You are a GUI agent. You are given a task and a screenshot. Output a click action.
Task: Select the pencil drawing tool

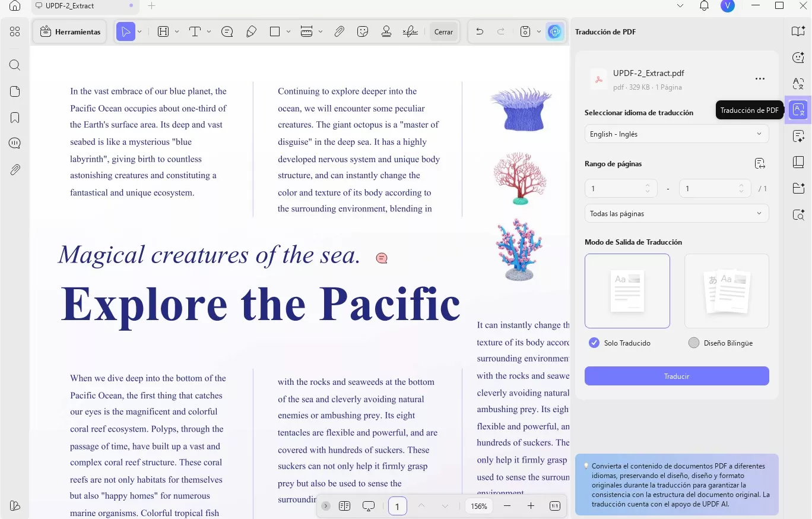251,32
